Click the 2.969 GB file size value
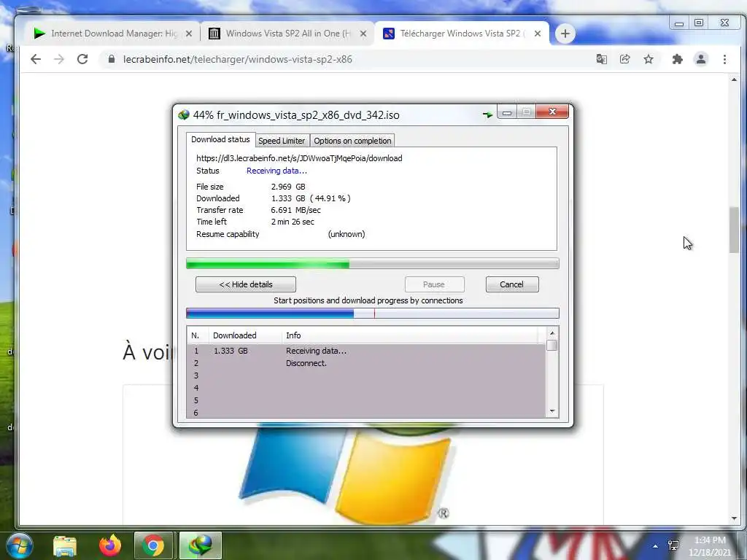The height and width of the screenshot is (560, 747). pos(288,187)
